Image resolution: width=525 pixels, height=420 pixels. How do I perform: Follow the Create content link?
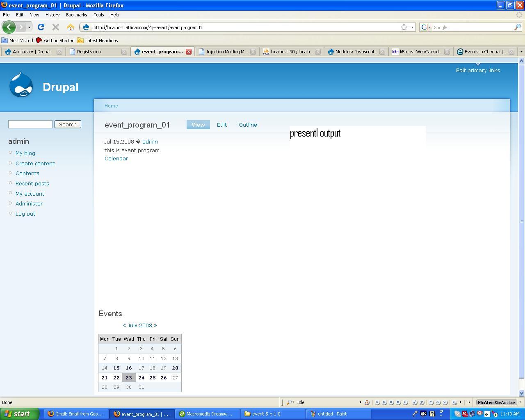click(35, 163)
